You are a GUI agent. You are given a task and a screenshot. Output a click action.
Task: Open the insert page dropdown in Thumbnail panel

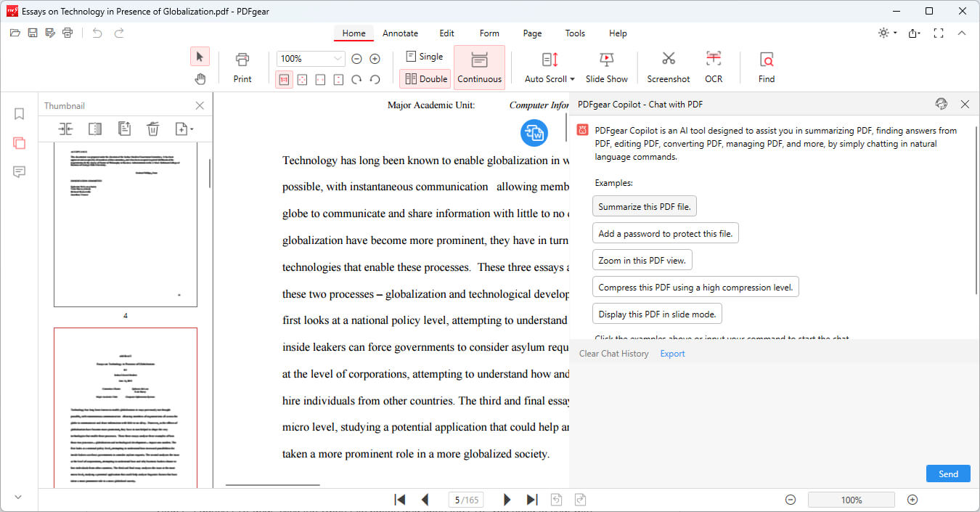pos(184,129)
